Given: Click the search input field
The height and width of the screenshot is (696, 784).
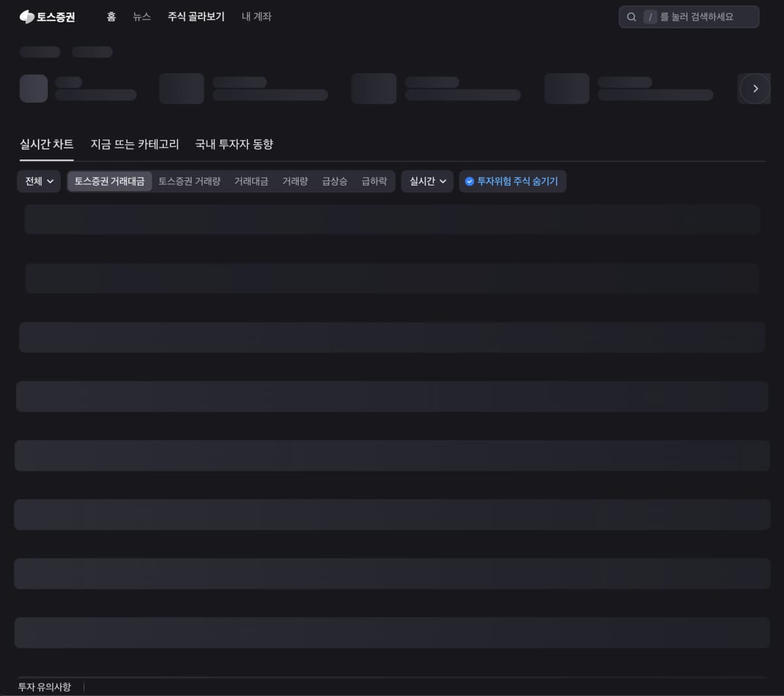Looking at the screenshot, I should point(689,17).
